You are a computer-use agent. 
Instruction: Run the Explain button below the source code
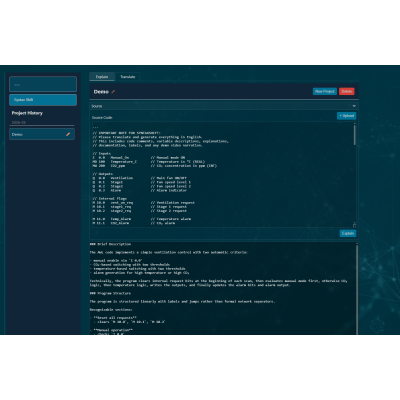click(348, 233)
